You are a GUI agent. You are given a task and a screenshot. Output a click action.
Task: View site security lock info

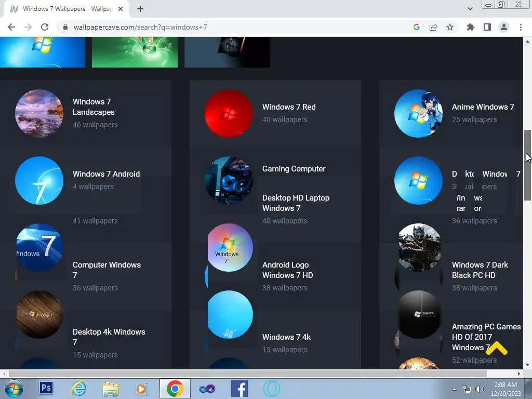tap(65, 27)
